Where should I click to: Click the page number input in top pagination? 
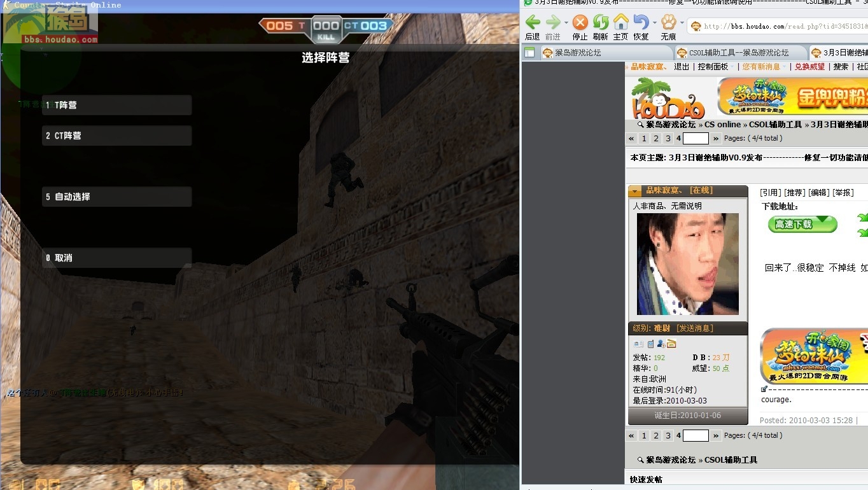click(x=696, y=139)
